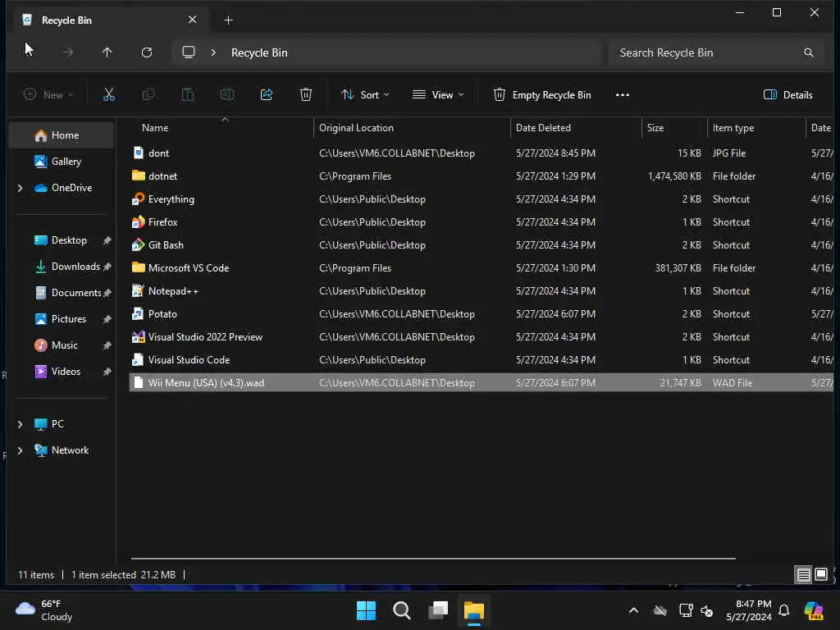The height and width of the screenshot is (630, 840).
Task: Expand Network tree node
Action: pyautogui.click(x=21, y=450)
